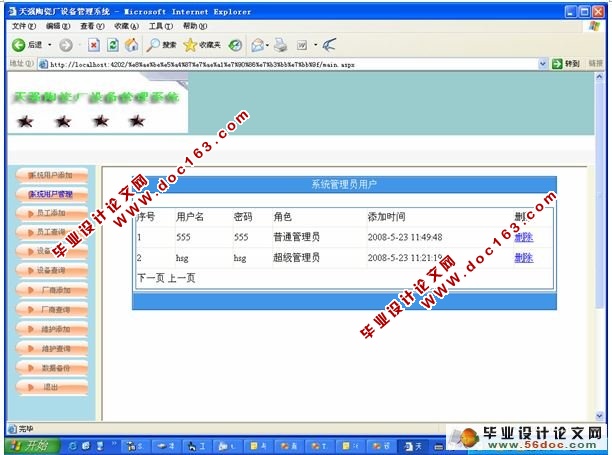This screenshot has width=612, height=455.
Task: Click 用户名 column header
Action: pos(190,217)
